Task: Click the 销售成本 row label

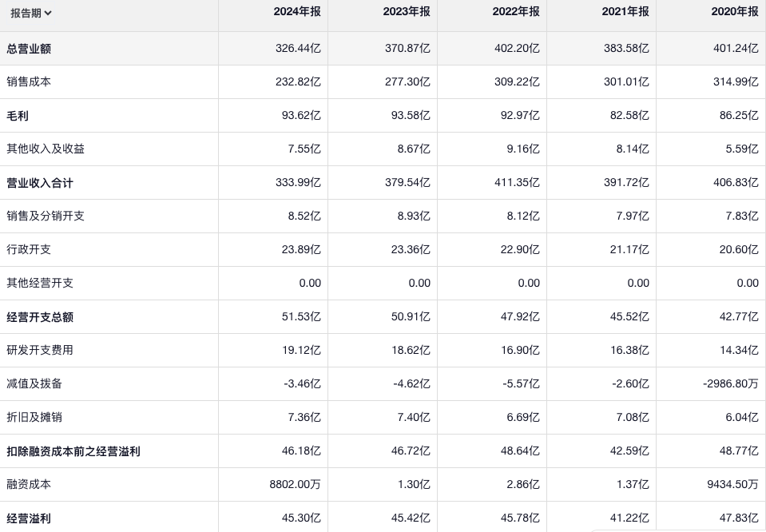Action: 29,82
